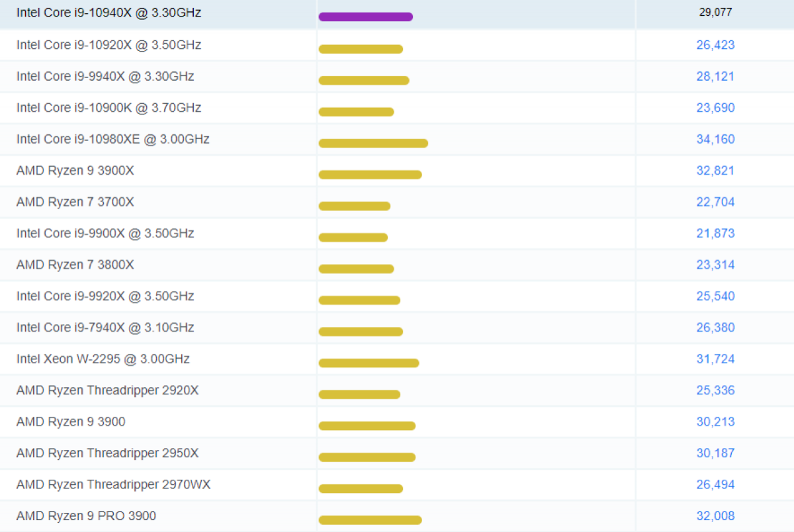Click the Xeon W-2295 yellow score bar

[x=369, y=363]
